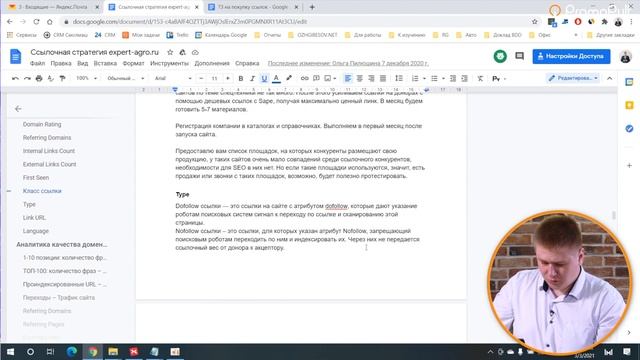
Task: Open Google Calendar side panel icon
Action: (629, 82)
